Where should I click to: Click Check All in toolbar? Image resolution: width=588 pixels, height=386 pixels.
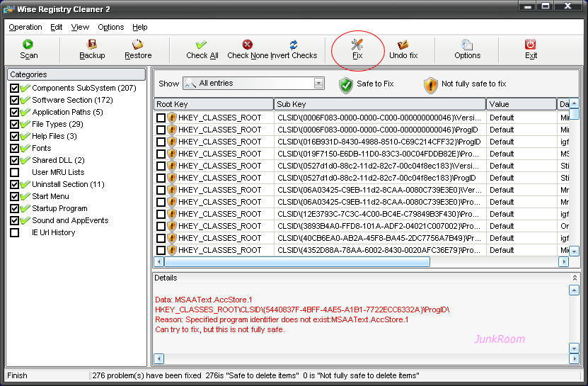[x=202, y=49]
